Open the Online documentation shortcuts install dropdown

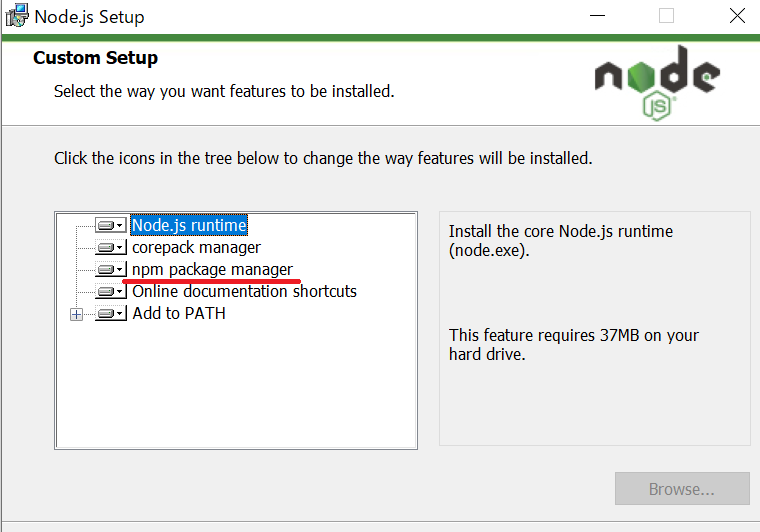111,292
